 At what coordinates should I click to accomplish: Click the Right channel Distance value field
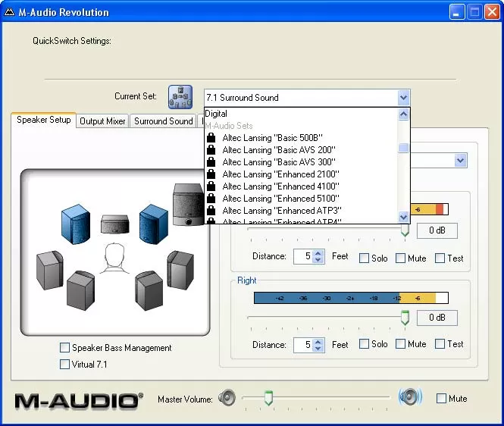[303, 345]
